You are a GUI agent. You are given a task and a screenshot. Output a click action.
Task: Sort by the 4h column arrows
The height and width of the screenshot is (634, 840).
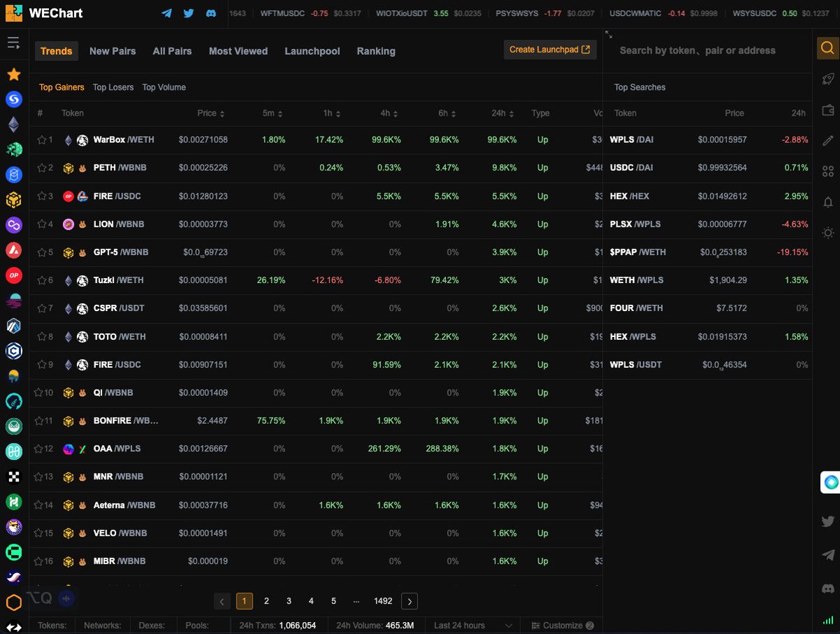(x=396, y=113)
